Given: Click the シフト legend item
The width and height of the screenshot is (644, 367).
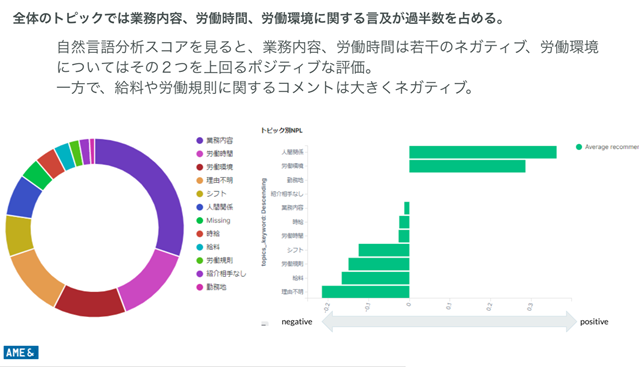Looking at the screenshot, I should [x=211, y=194].
